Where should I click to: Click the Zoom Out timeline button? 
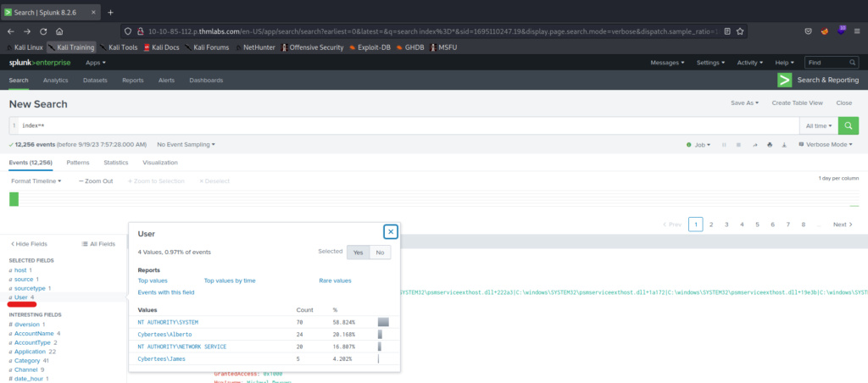pyautogui.click(x=96, y=181)
